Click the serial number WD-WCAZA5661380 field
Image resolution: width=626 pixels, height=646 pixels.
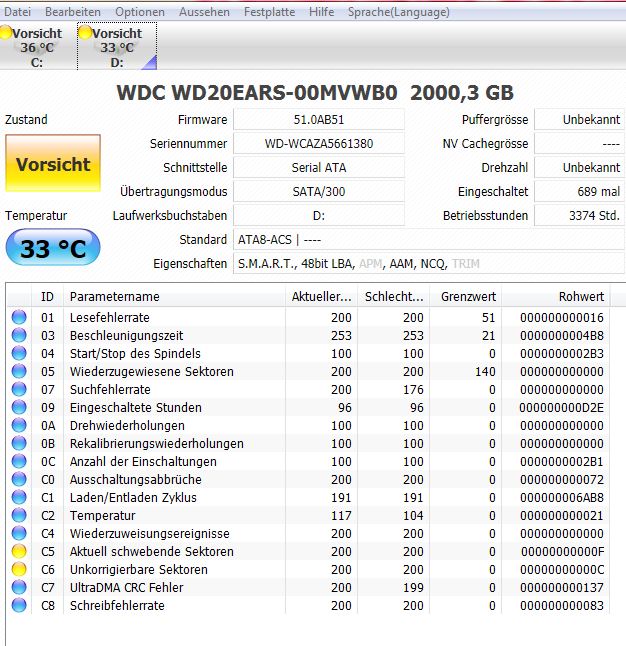click(319, 144)
